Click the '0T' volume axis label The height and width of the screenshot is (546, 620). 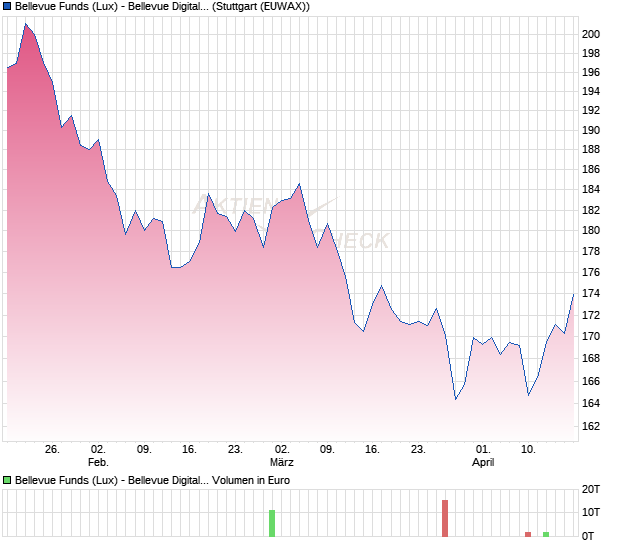[588, 536]
